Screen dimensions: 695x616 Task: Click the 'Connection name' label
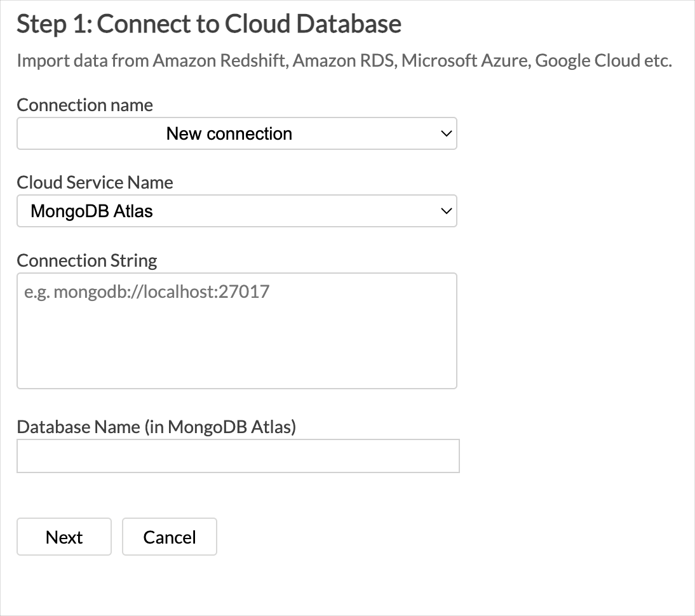point(84,105)
